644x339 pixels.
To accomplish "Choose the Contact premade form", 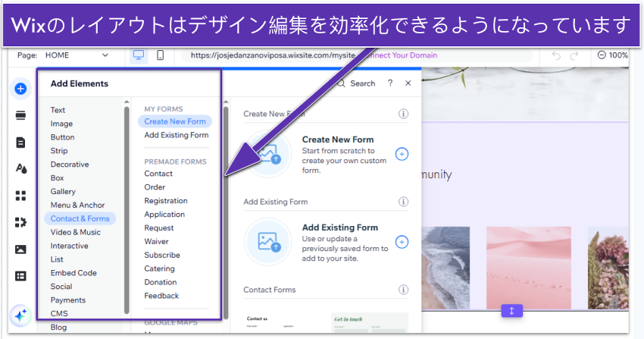I will click(x=158, y=174).
